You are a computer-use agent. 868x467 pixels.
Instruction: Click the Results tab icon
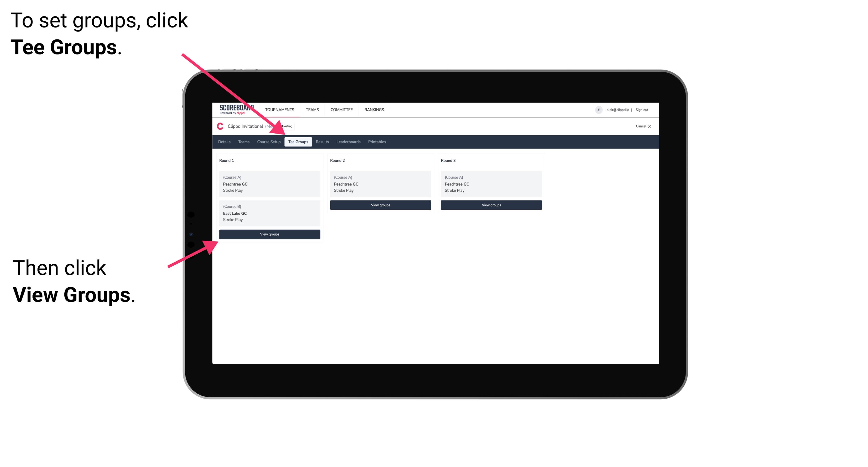[x=321, y=142]
